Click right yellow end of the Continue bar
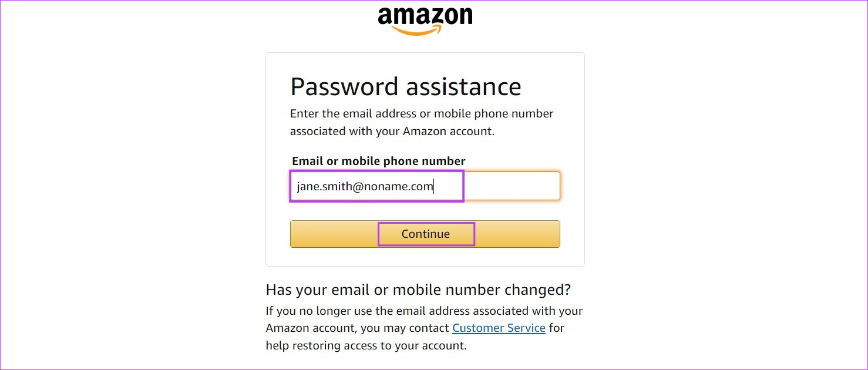 pos(517,234)
